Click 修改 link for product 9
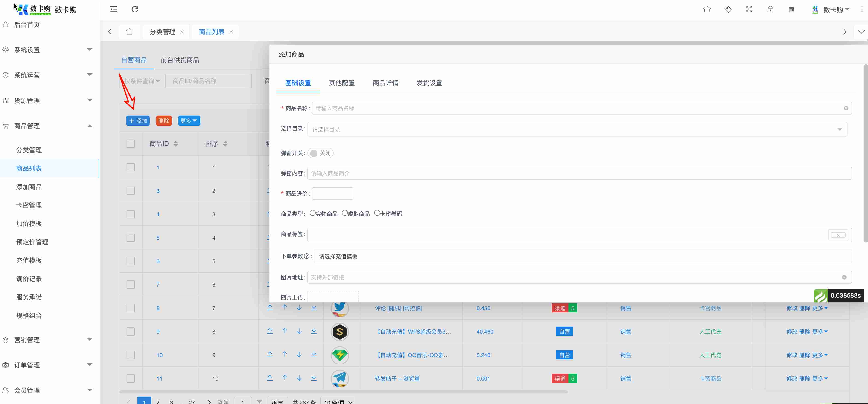This screenshot has height=404, width=868. [792, 332]
